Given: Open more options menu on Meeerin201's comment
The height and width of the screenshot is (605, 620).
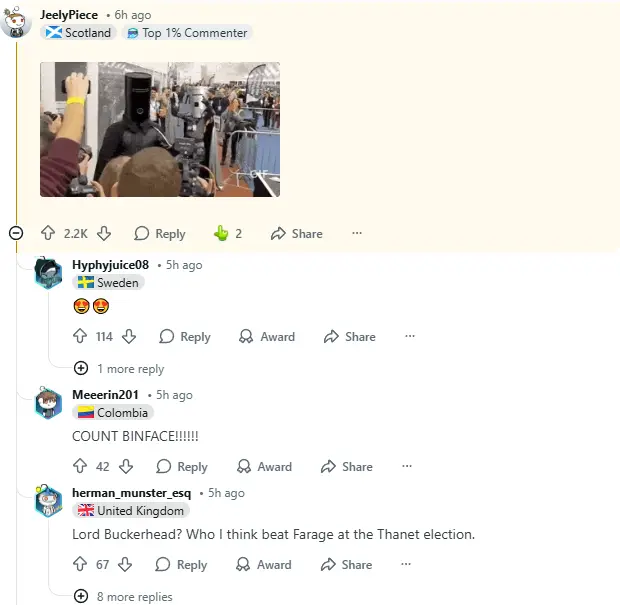Looking at the screenshot, I should pos(407,466).
